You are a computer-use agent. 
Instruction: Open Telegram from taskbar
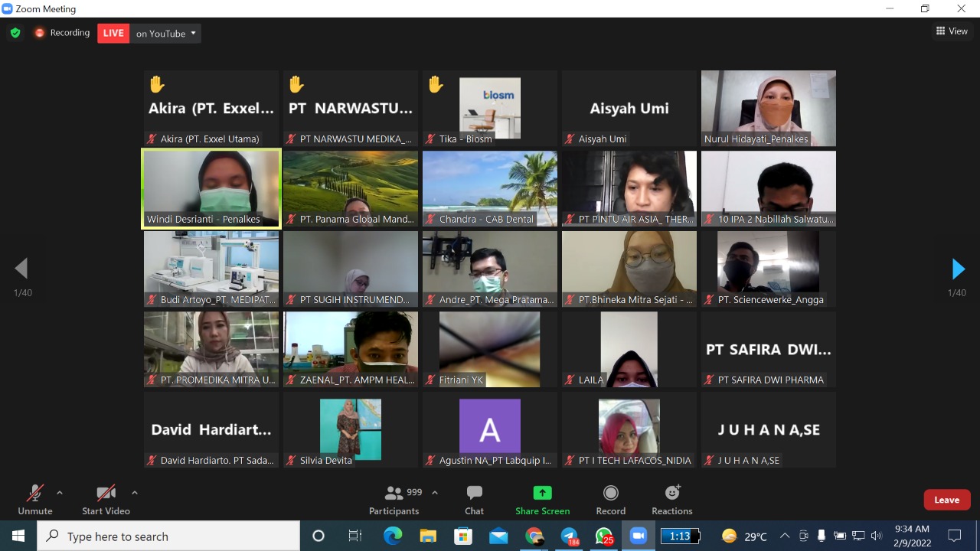coord(570,536)
